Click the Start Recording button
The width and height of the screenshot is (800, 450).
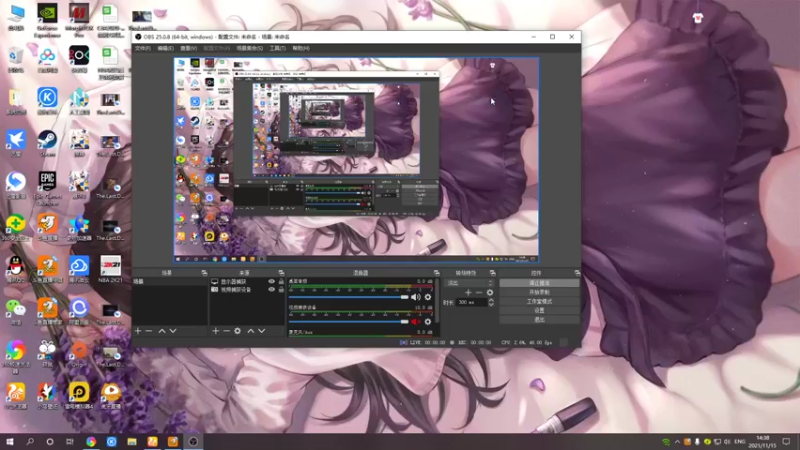[539, 292]
